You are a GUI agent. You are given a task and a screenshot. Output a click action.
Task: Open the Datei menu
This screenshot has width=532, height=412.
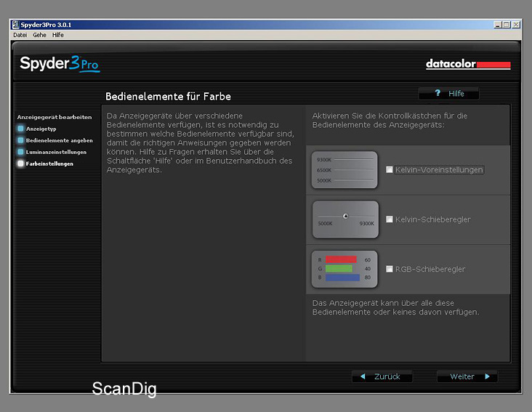(x=20, y=35)
